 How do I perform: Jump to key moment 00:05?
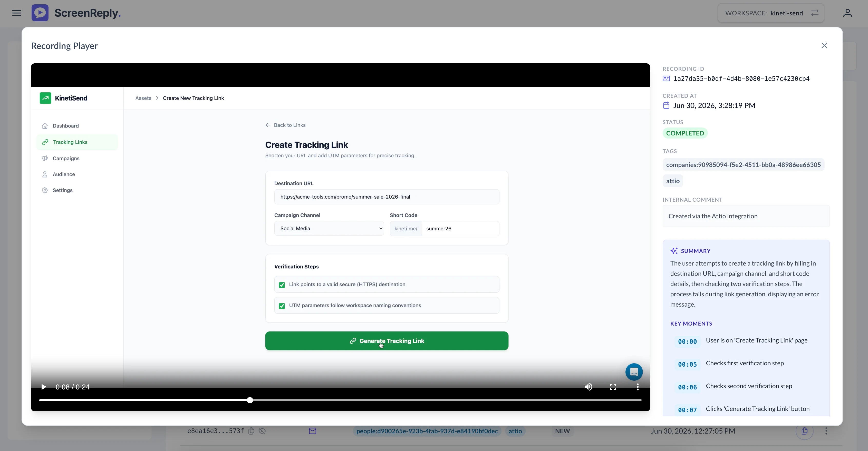[x=687, y=365]
